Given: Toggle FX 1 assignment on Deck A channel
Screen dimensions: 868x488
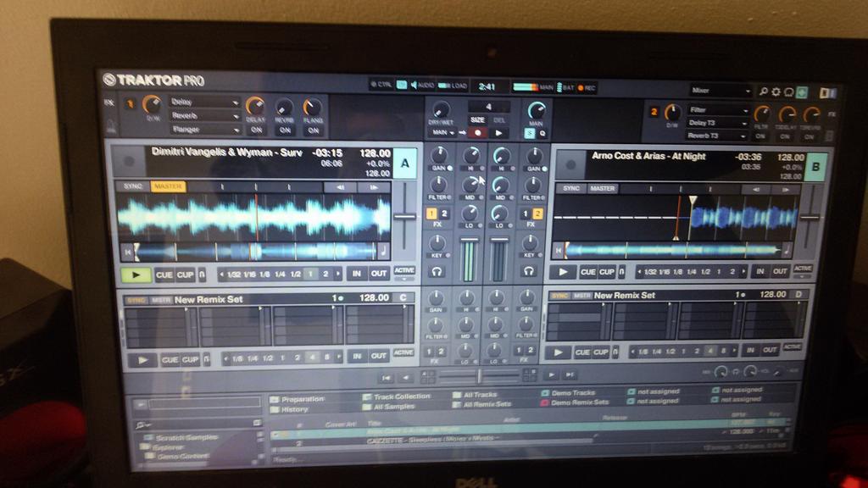Looking at the screenshot, I should tap(431, 213).
